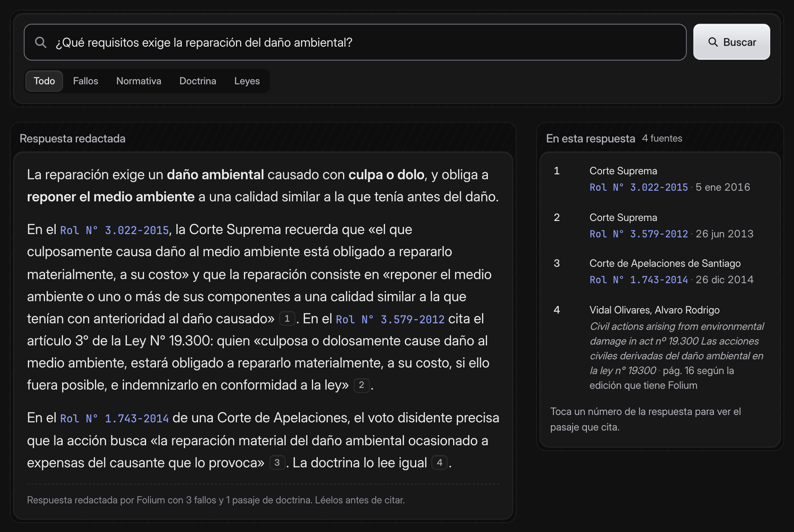The width and height of the screenshot is (794, 532).
Task: Click the 'Respuesta redactada' panel heading
Action: [72, 138]
